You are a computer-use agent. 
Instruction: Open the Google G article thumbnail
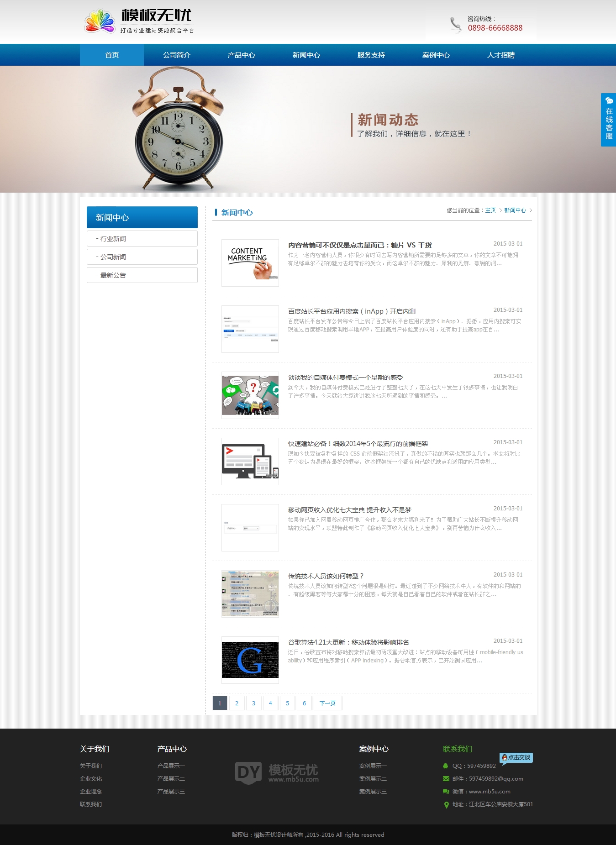(250, 660)
